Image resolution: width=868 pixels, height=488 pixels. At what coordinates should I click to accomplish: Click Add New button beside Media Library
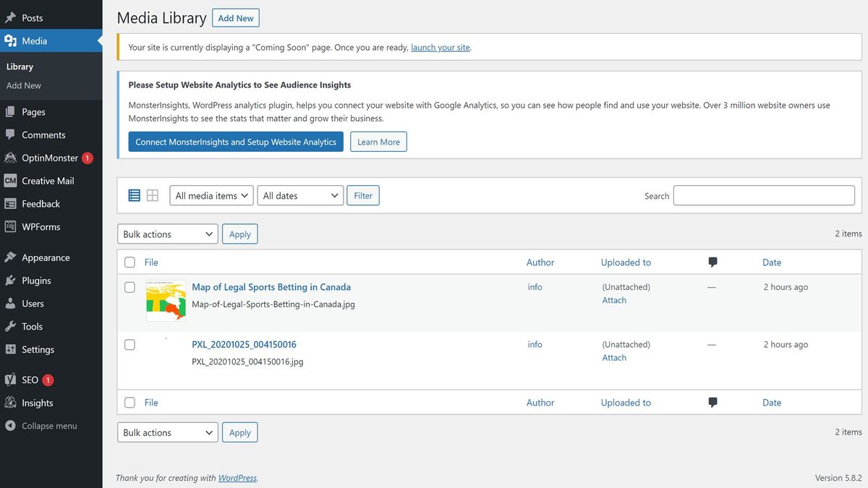(236, 18)
